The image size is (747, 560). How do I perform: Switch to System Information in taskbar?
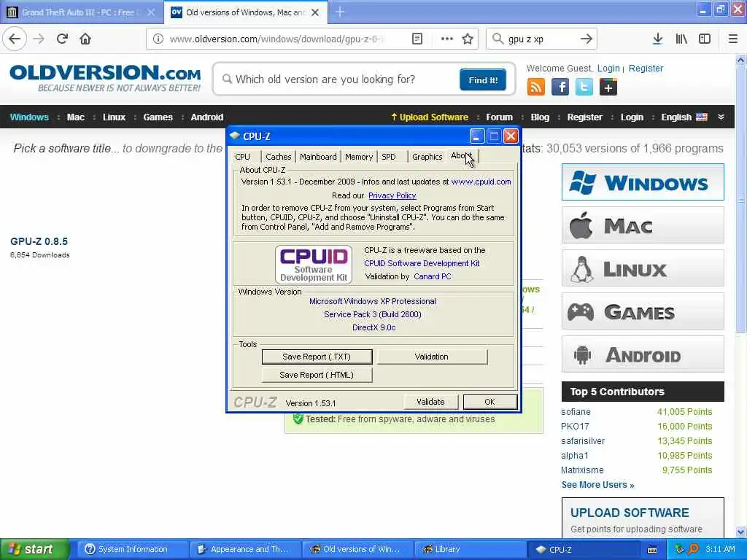(132, 550)
